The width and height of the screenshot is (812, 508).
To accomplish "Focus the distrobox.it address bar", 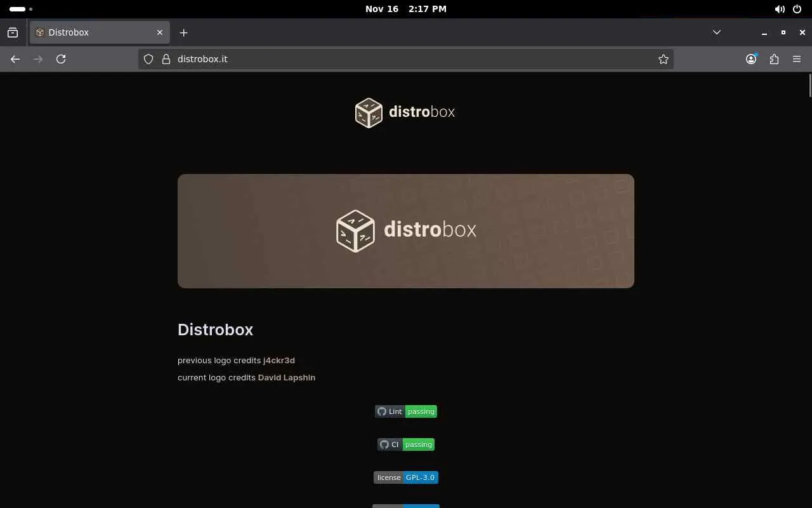I will tap(406, 59).
